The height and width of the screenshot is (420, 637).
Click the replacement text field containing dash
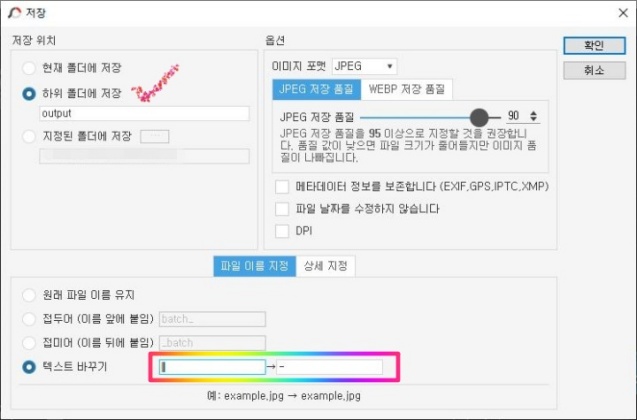click(329, 367)
